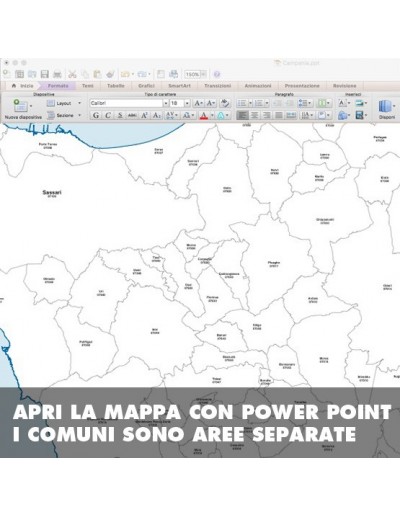
Task: Click the Cut scissors icon
Action: 72,74
